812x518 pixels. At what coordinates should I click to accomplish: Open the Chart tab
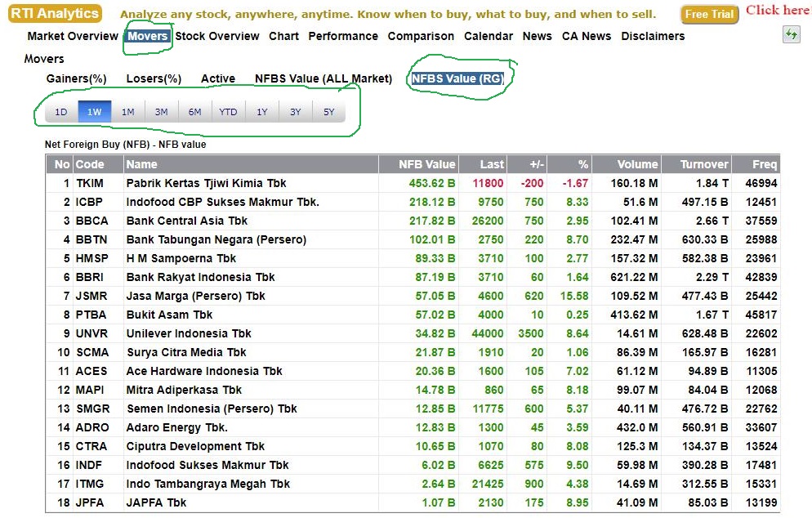tap(283, 36)
